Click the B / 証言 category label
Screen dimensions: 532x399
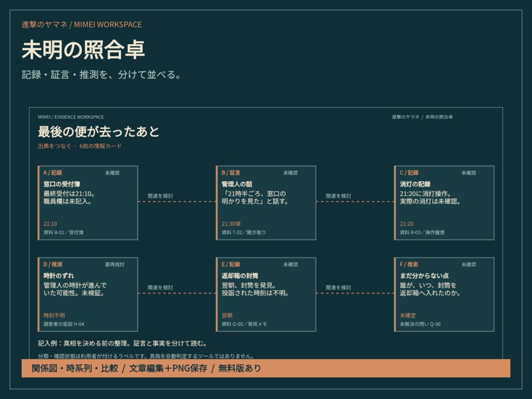(231, 172)
